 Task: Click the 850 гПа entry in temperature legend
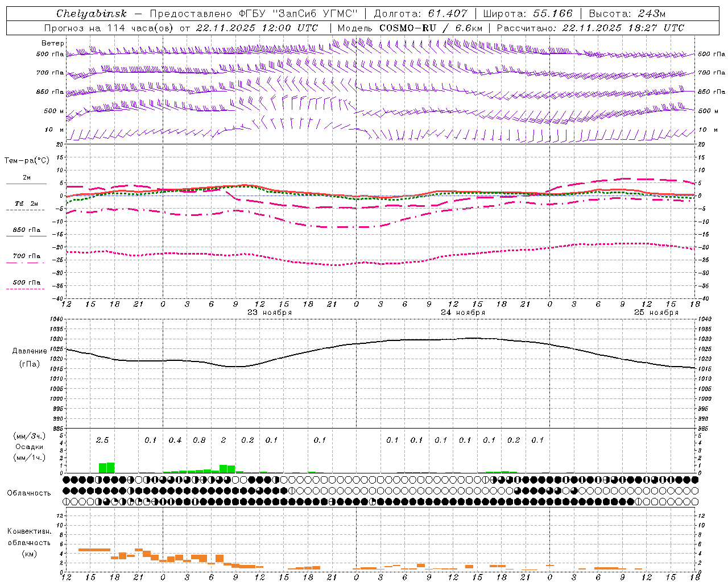pyautogui.click(x=27, y=230)
